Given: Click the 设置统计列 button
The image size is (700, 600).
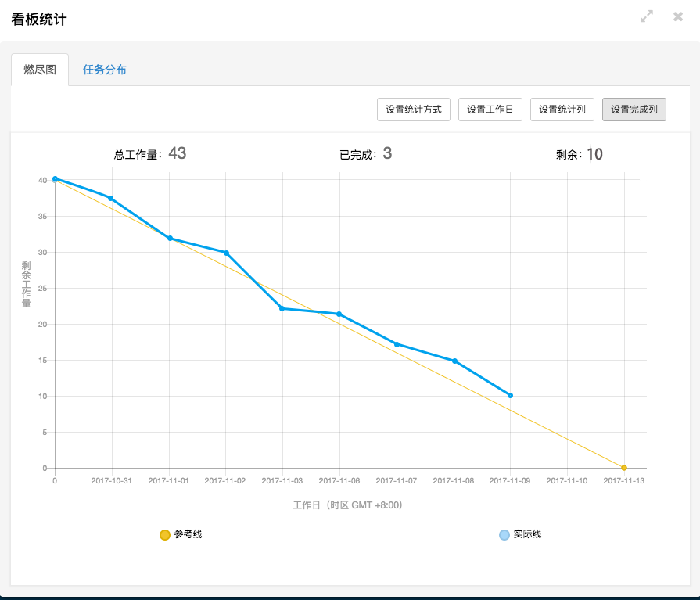Looking at the screenshot, I should click(x=562, y=110).
